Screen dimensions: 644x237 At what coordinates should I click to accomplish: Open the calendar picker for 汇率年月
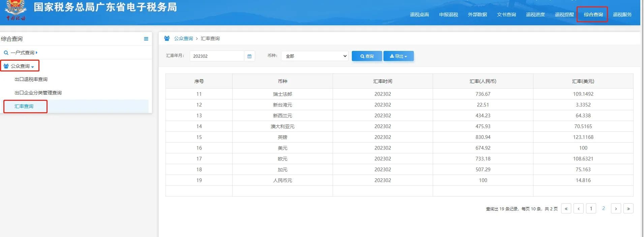249,56
